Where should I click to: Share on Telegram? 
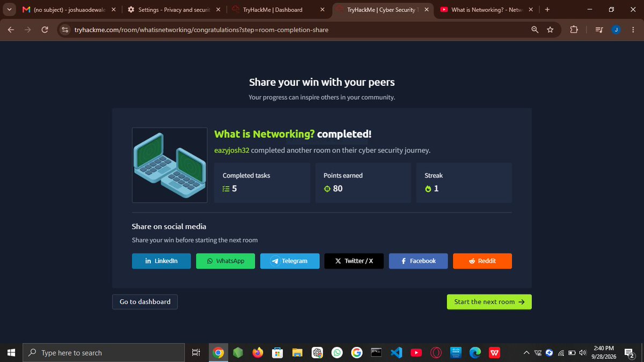coord(290,261)
